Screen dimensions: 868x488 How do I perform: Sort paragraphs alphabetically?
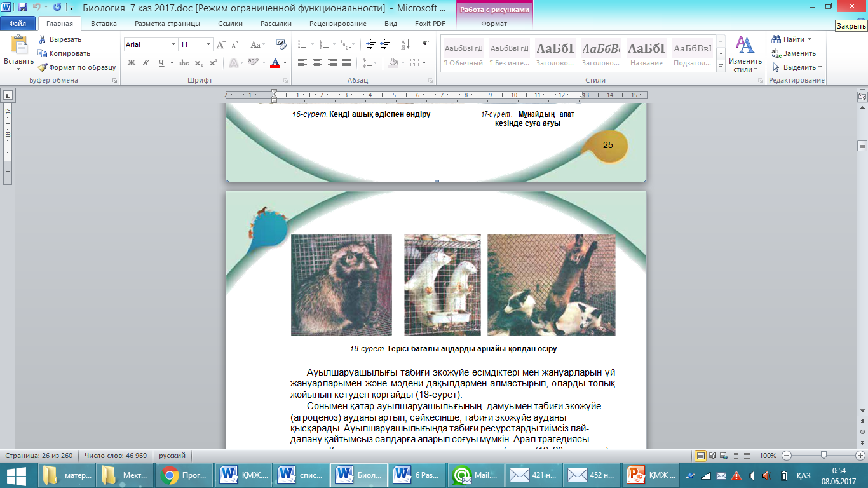405,44
